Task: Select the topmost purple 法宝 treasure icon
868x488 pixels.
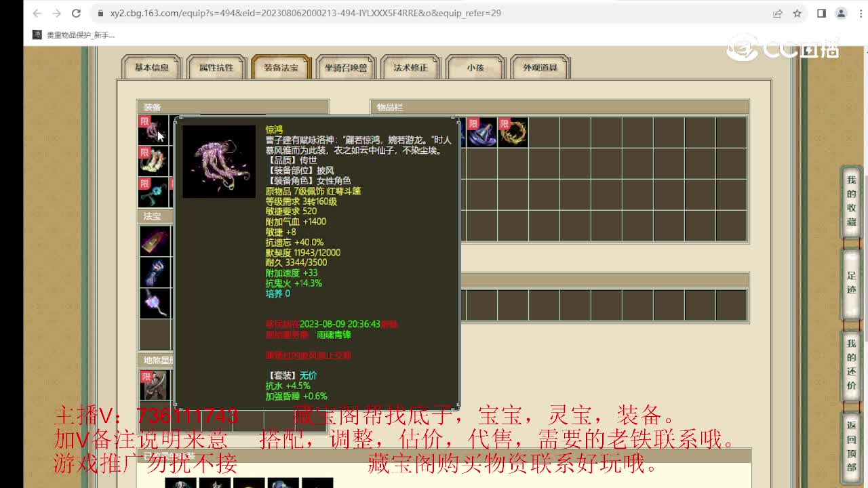Action: point(155,241)
